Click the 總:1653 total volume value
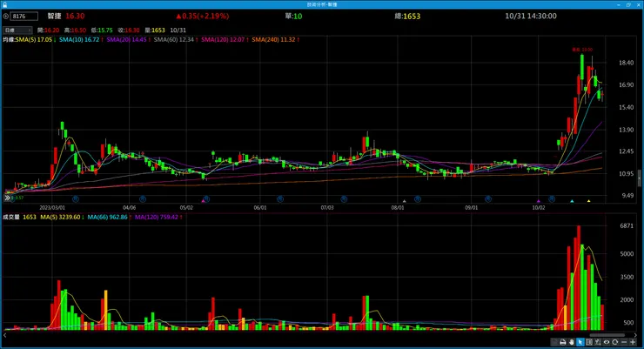 point(407,16)
